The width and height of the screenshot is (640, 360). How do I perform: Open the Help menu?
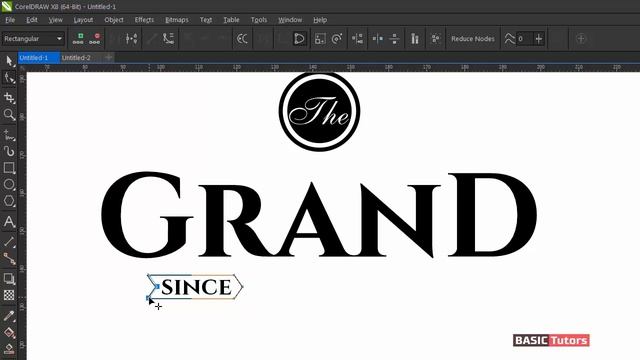(320, 20)
